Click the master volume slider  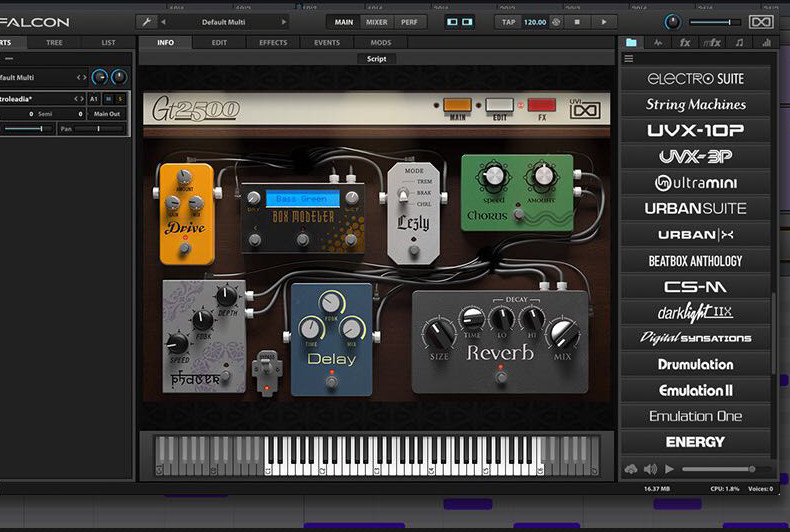(715, 22)
